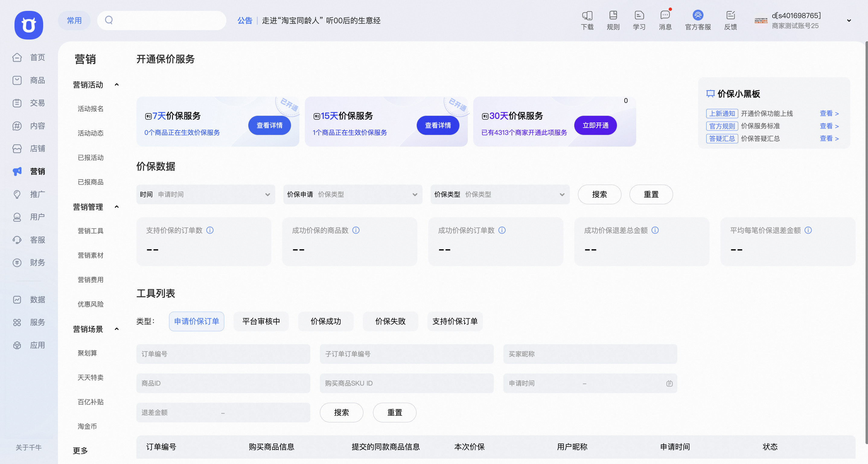Click 重置 under 工具列表 form
This screenshot has width=868, height=464.
point(394,412)
